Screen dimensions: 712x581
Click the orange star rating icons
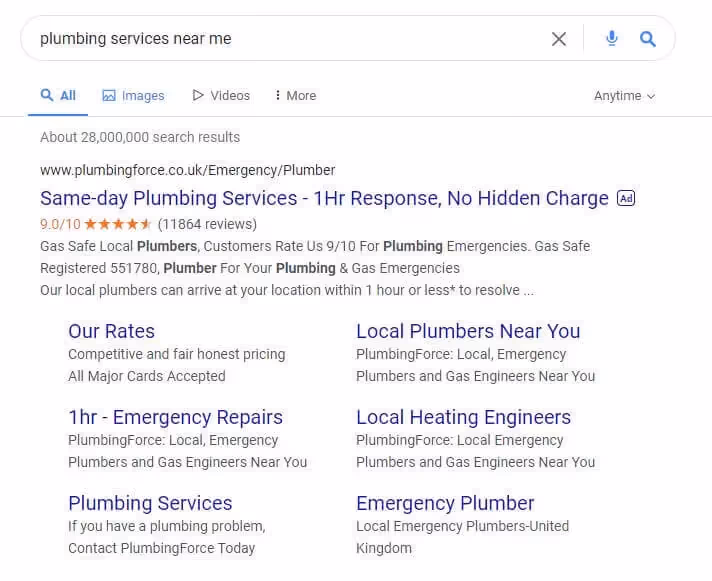(118, 224)
